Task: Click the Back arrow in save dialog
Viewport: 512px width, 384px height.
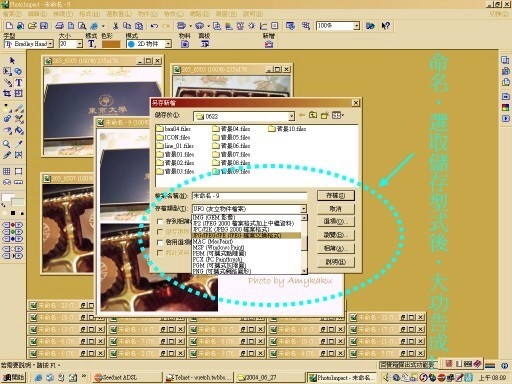Action: (302, 115)
